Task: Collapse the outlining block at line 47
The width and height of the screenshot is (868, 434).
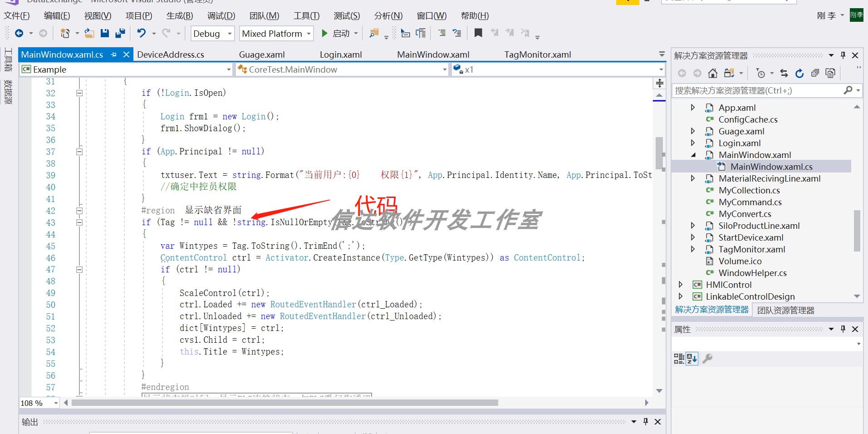Action: [x=79, y=270]
